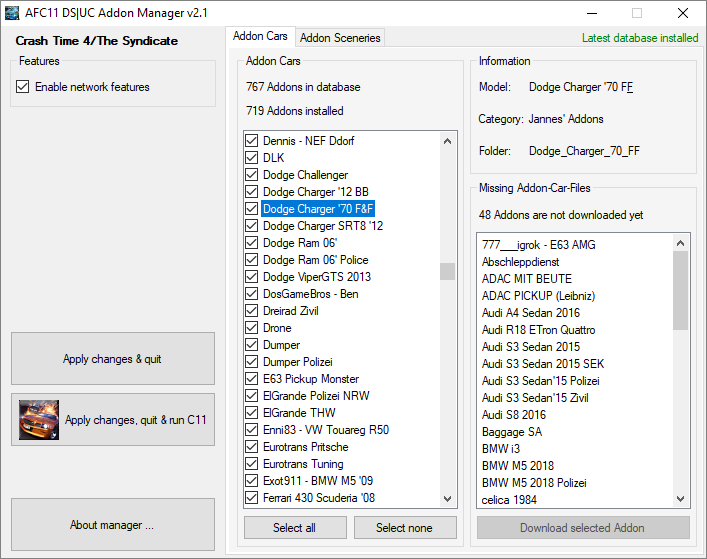Select the Eurotrans Tuning entry
The image size is (707, 559).
coord(303,464)
